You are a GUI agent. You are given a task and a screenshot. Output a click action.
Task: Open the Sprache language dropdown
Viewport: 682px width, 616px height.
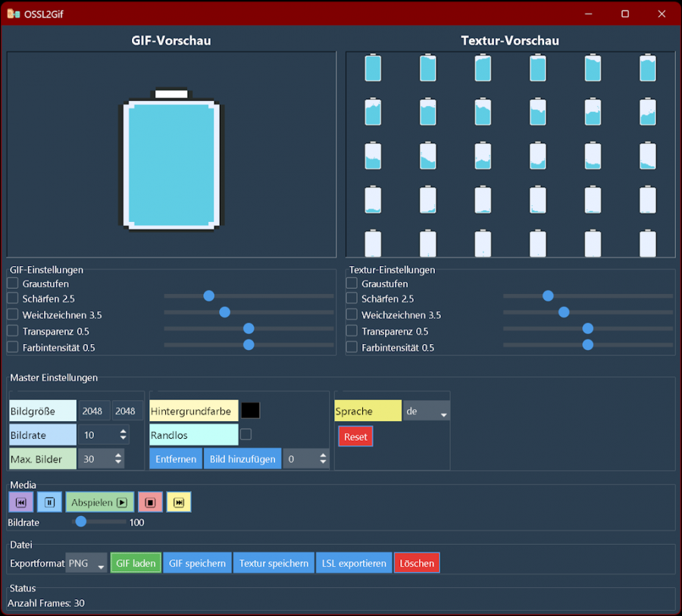pos(427,411)
